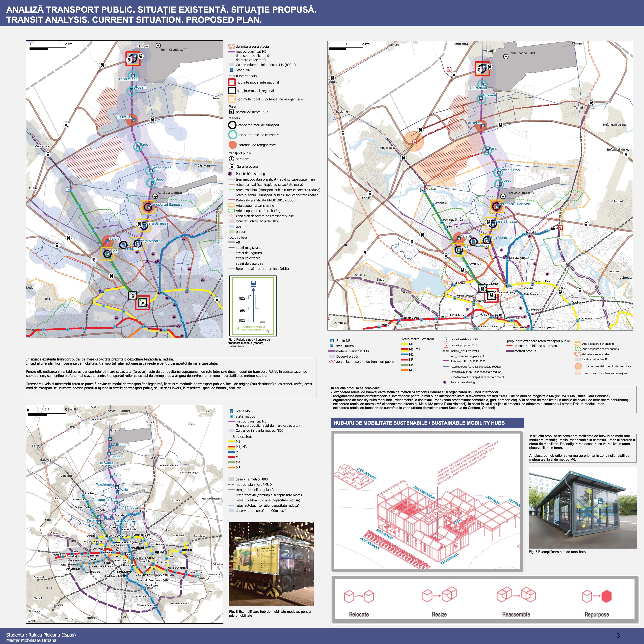Click the DELIVERY label in hub diagram

click(493, 500)
